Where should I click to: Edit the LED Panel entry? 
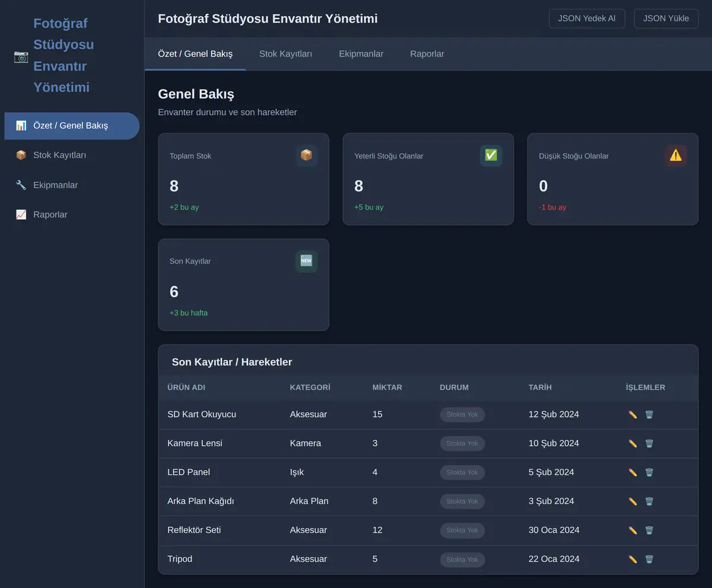(x=632, y=473)
